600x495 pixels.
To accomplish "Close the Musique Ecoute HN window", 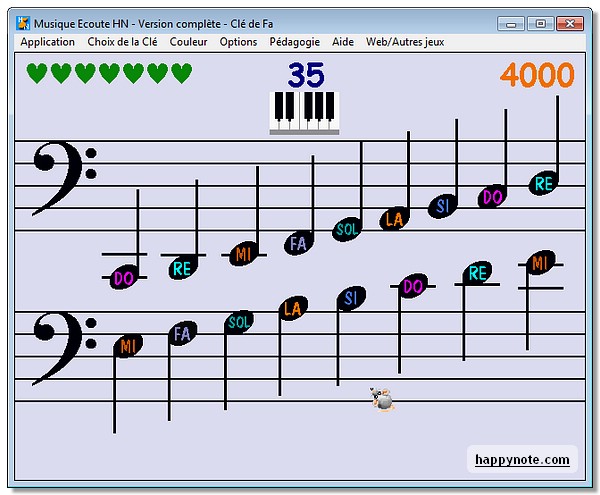I will click(x=569, y=24).
